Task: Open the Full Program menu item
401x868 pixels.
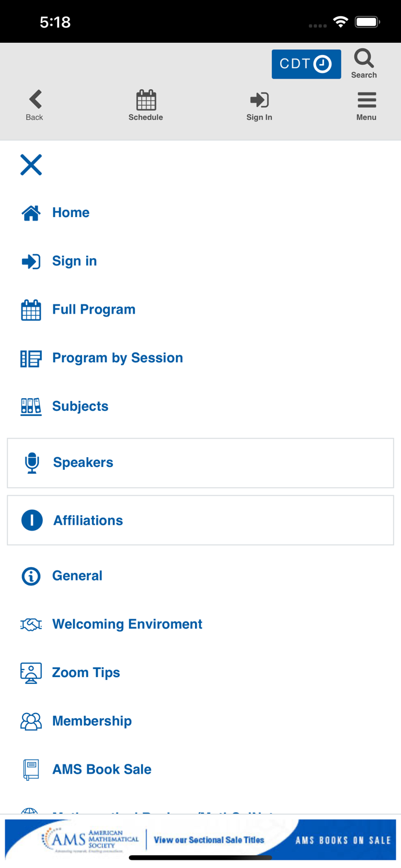Action: pos(93,310)
